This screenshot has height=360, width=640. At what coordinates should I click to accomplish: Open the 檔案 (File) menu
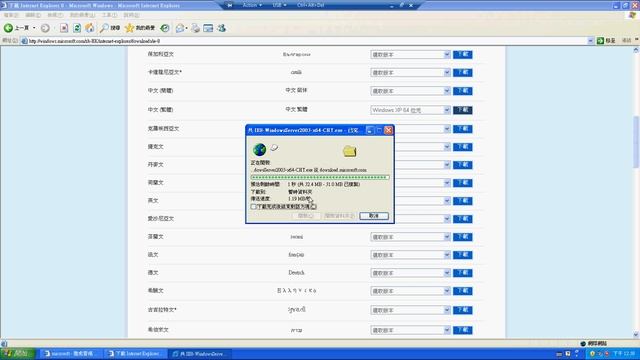11,15
